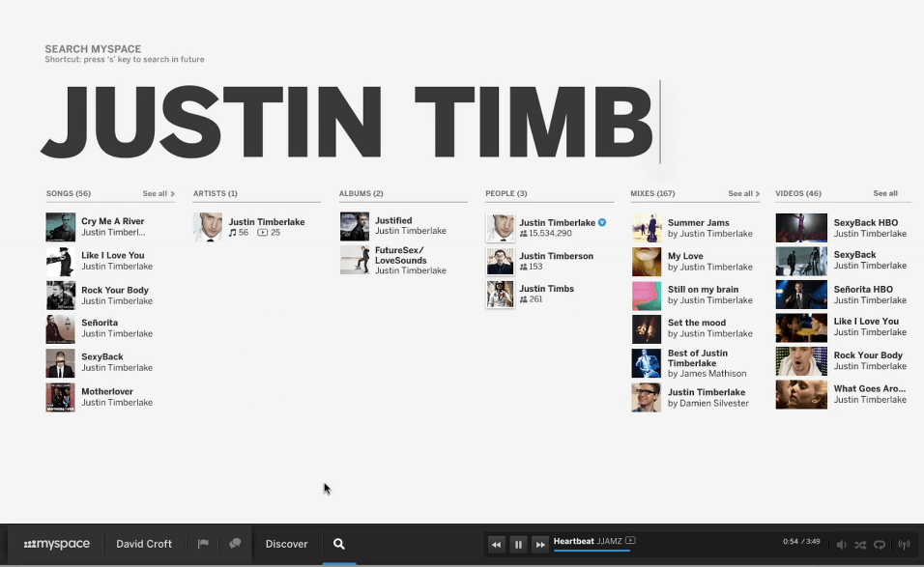Viewport: 924px width, 567px height.
Task: Play What Goes Aro... video thumbnail
Action: click(x=801, y=394)
